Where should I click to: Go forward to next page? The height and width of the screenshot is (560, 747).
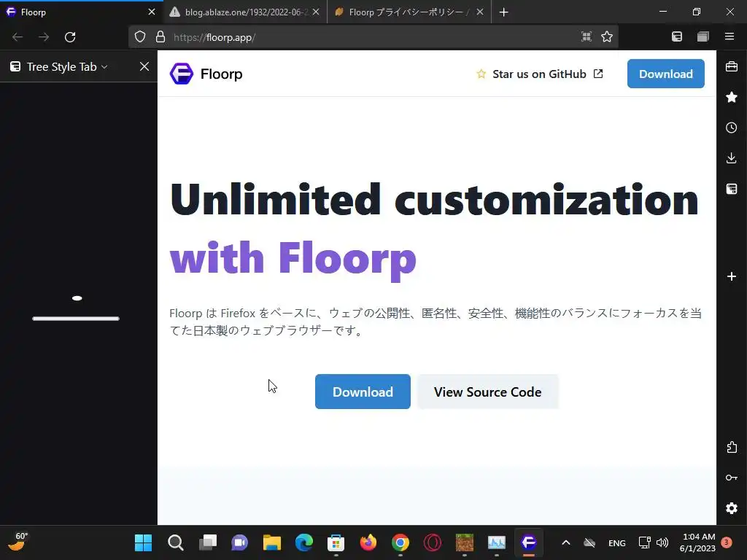44,37
